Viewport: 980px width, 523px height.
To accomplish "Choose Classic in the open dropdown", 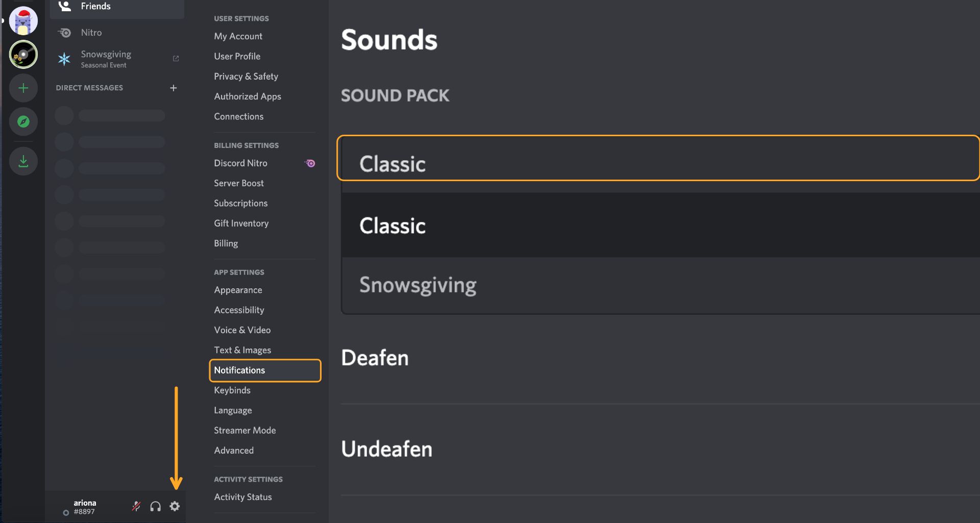I will 392,225.
